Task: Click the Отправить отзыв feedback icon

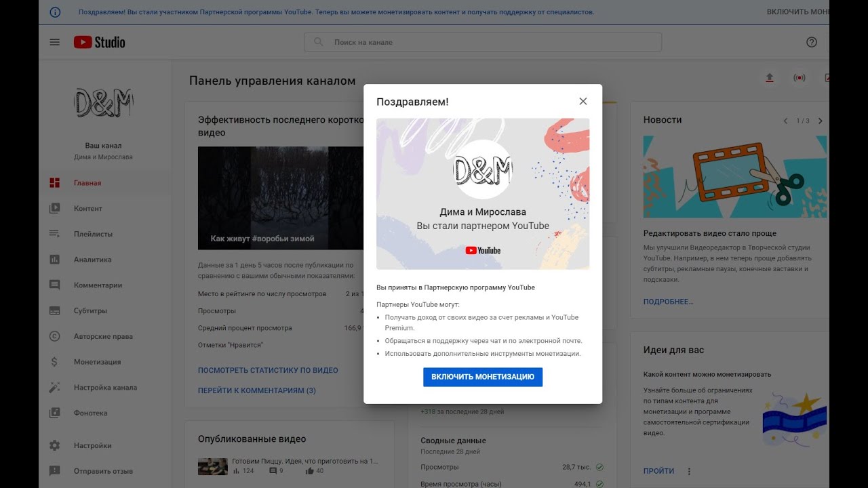Action: tap(55, 471)
